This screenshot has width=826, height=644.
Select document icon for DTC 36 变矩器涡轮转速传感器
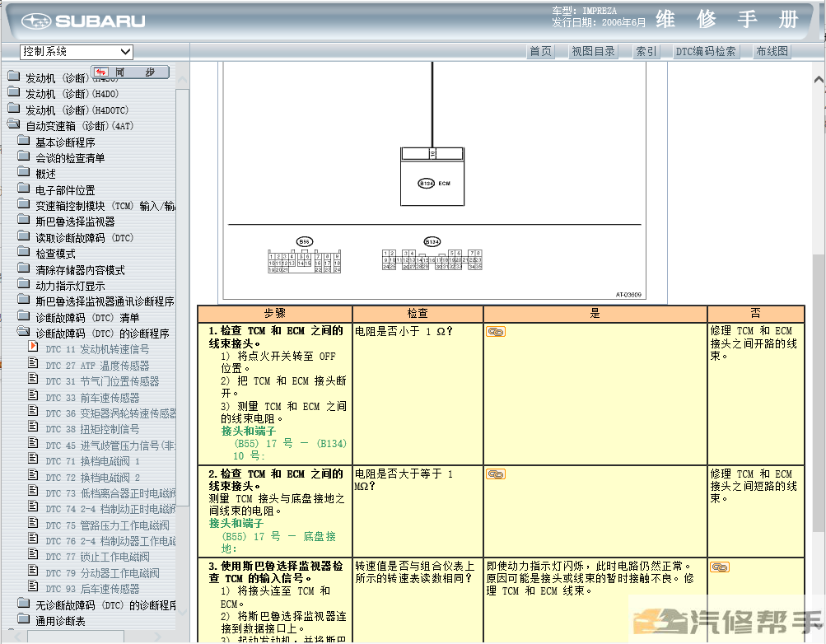tap(33, 411)
